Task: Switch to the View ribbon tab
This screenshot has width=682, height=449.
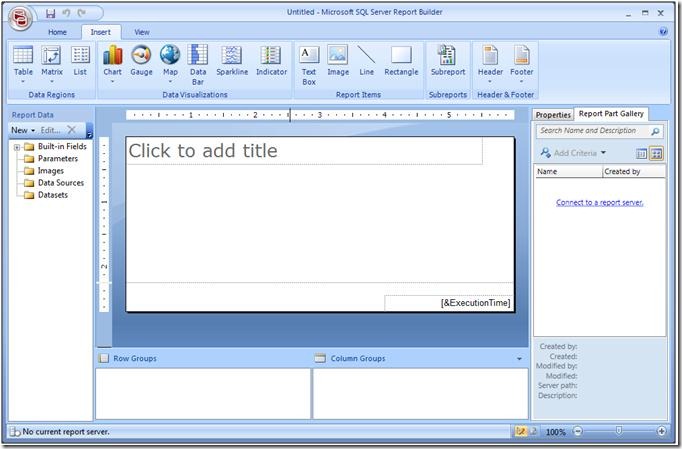Action: point(142,32)
